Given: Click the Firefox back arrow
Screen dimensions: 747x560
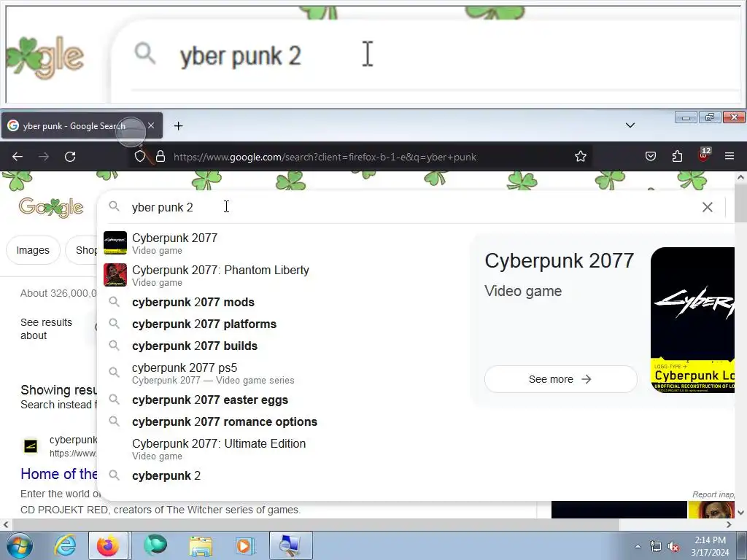Looking at the screenshot, I should coord(18,157).
